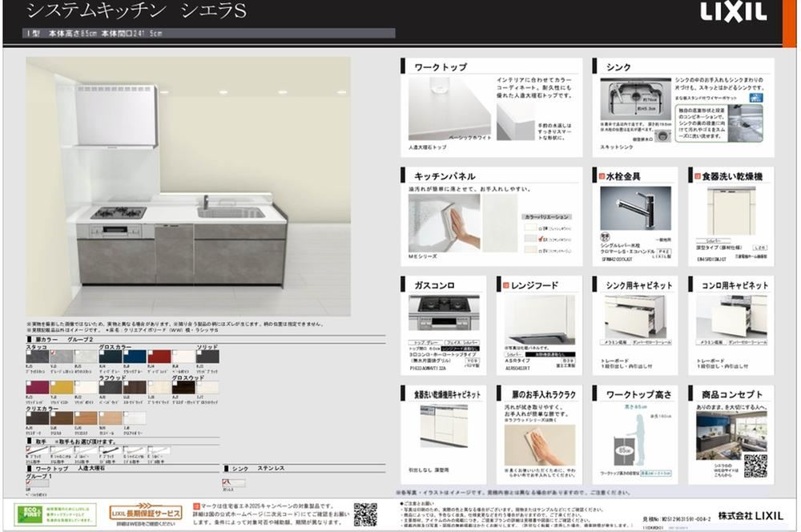Click the main kitchen rendering image

188,187
